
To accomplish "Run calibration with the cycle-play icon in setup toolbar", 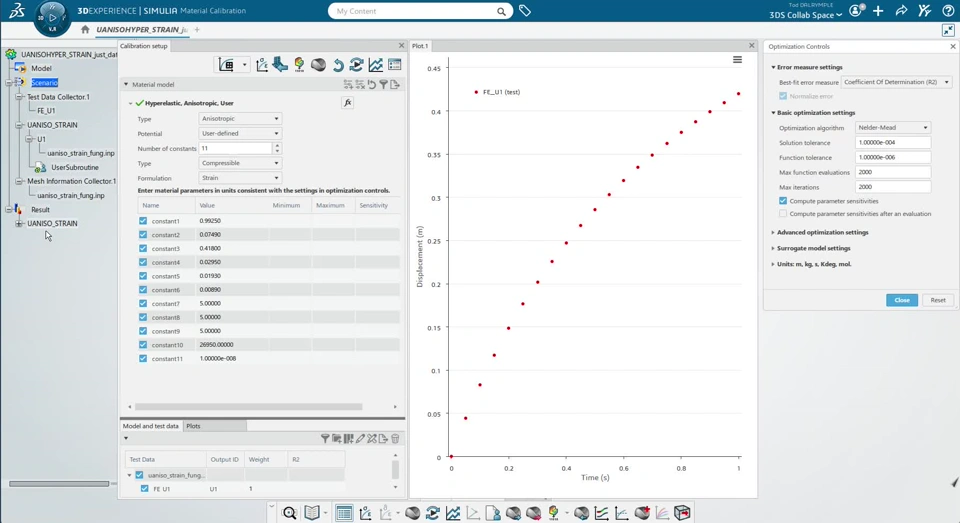I will click(x=356, y=64).
